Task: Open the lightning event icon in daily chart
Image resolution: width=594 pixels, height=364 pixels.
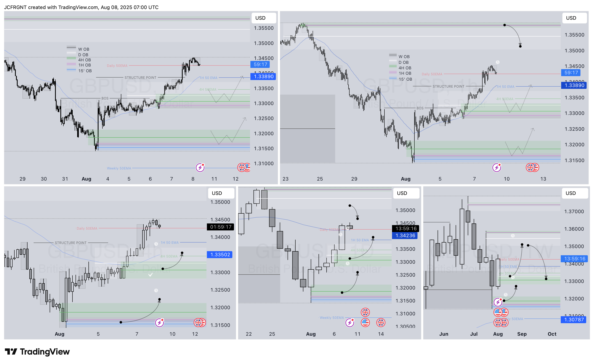Action: (350, 323)
